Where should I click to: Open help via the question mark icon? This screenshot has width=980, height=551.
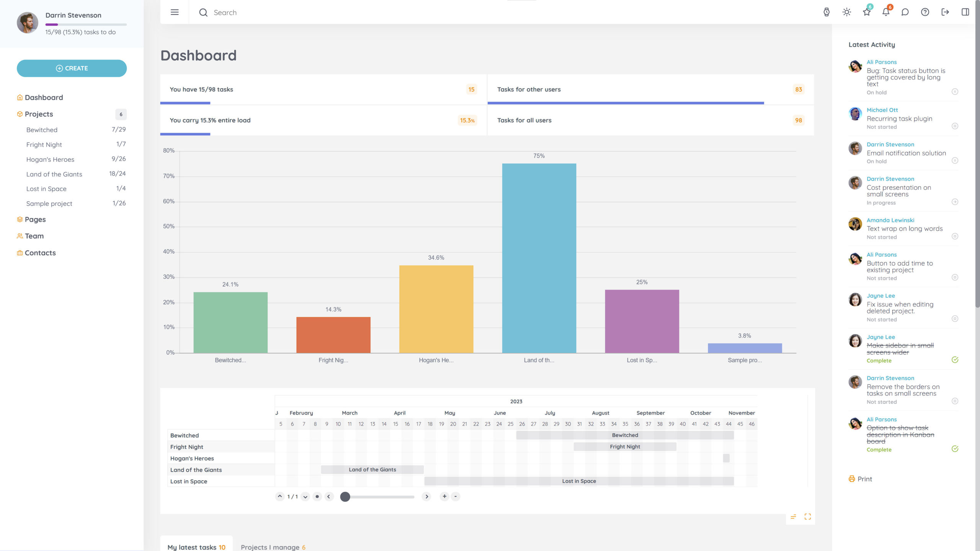(925, 12)
